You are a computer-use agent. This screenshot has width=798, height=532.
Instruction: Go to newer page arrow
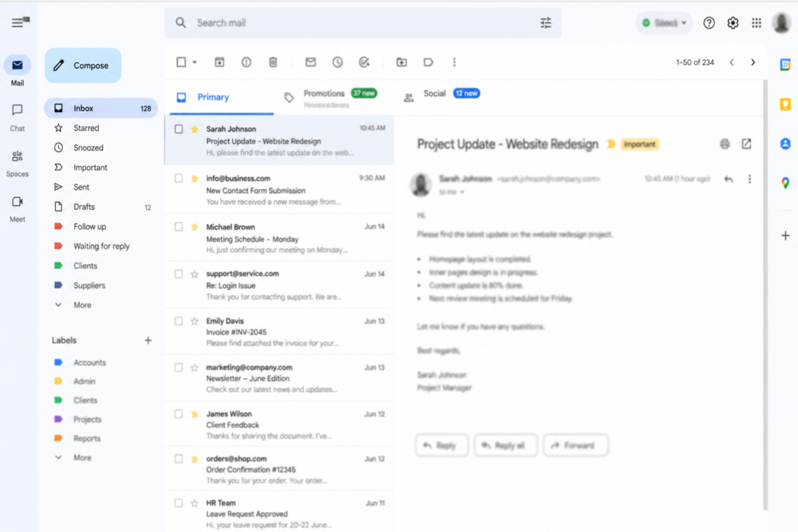[x=731, y=62]
